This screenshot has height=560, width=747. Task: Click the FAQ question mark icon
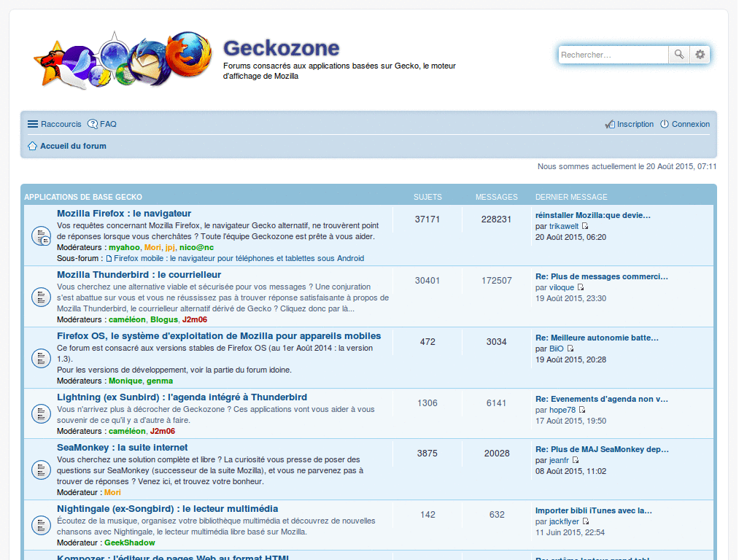pos(93,124)
